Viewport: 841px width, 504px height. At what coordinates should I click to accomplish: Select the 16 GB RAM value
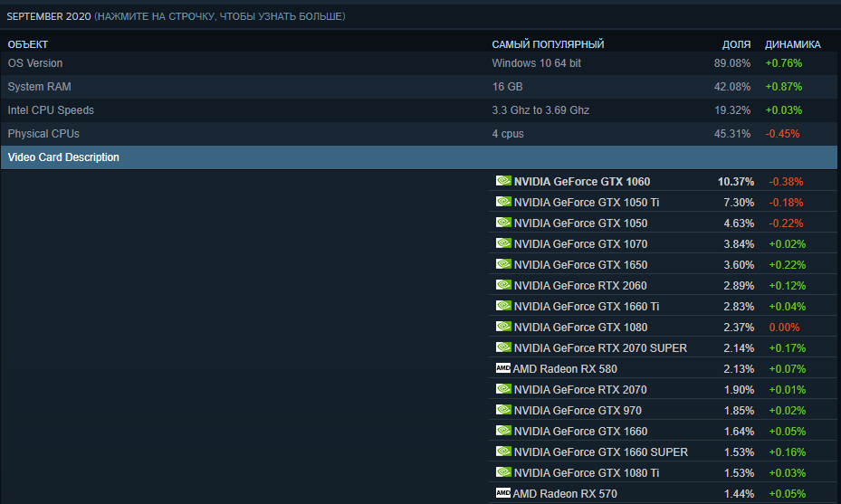point(507,87)
